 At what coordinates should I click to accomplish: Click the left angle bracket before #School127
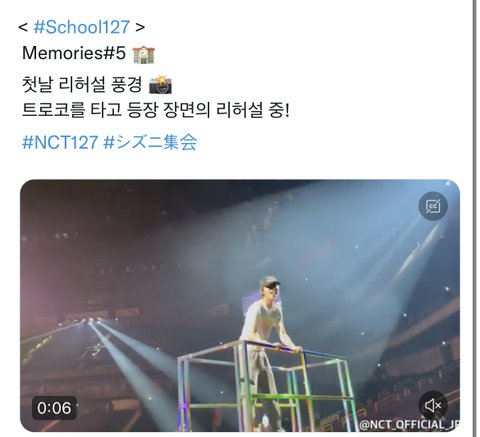pyautogui.click(x=23, y=27)
